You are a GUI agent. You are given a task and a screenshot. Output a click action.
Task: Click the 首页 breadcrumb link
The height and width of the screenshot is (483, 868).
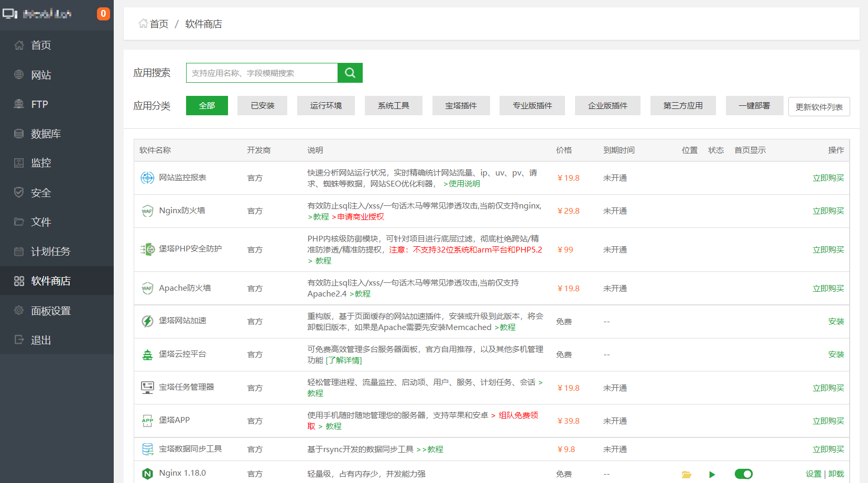(x=159, y=24)
